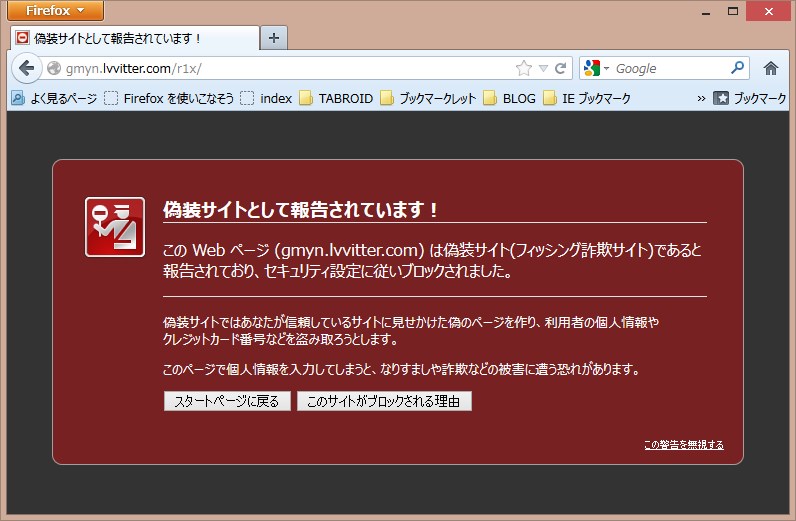Bookmark this page with the star icon
The height and width of the screenshot is (521, 796).
[x=524, y=68]
